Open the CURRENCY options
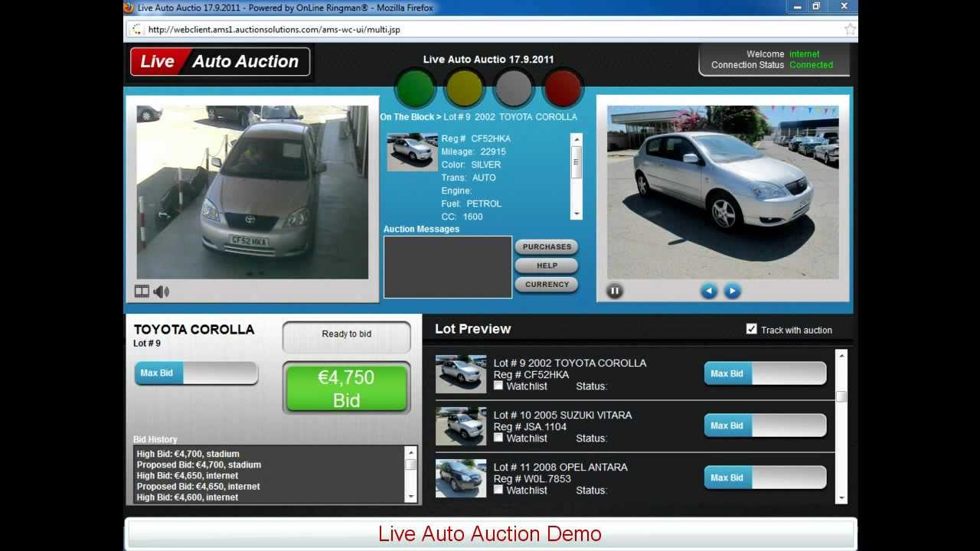 [547, 284]
